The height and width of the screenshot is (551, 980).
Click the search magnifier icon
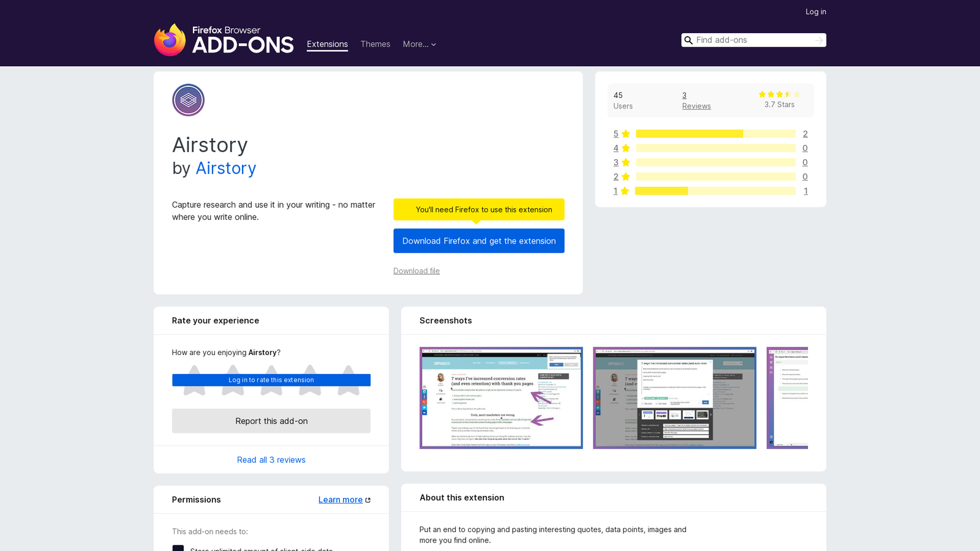[688, 40]
